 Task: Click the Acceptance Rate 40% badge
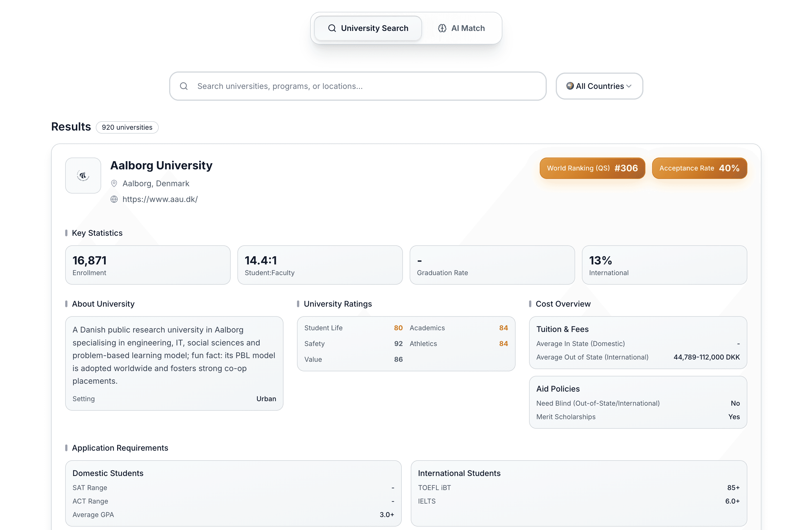click(x=699, y=168)
